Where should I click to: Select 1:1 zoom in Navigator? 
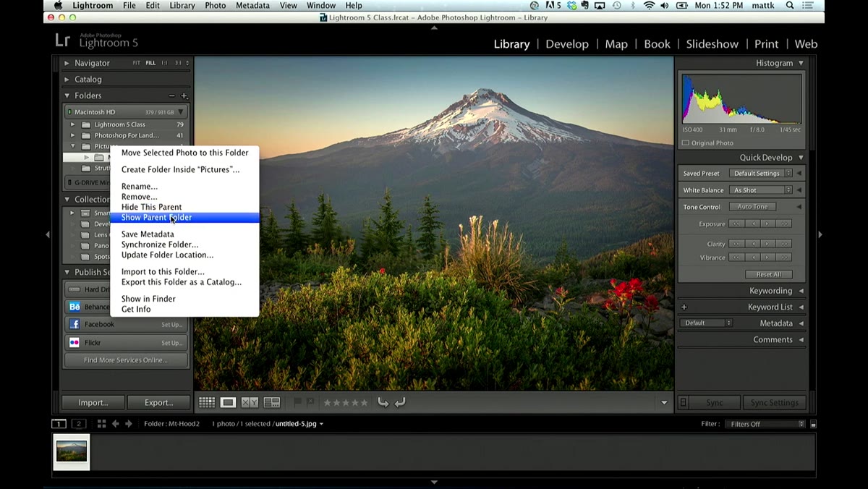[164, 63]
